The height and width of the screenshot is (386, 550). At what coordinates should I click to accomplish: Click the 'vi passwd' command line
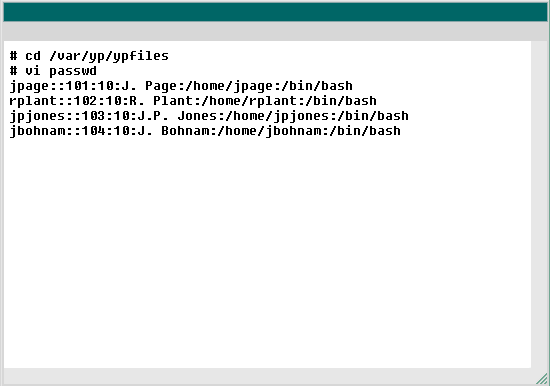53,71
